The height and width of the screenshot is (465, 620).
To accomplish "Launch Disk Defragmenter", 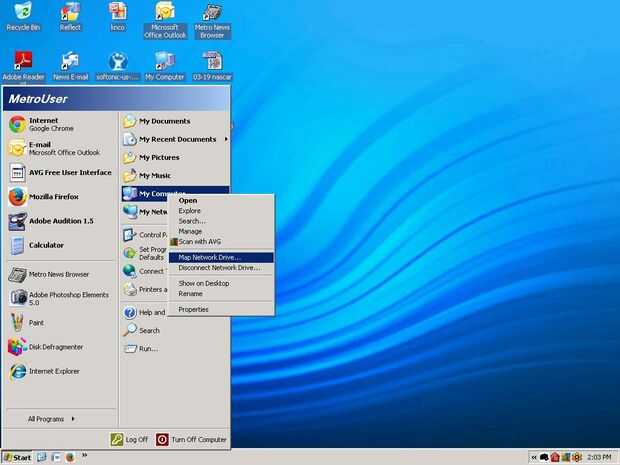I will pos(62,347).
